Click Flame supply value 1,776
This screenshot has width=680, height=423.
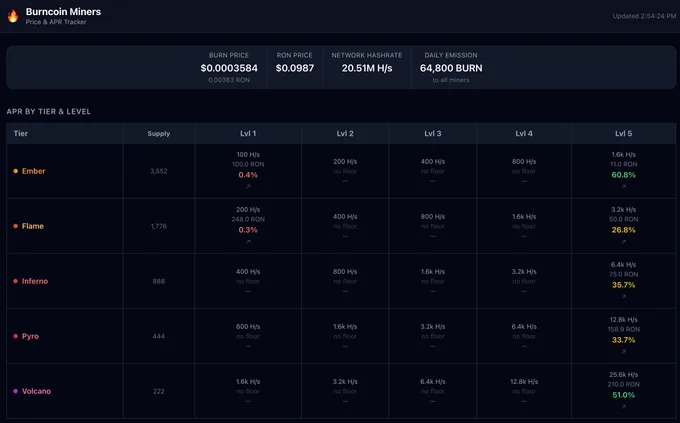pos(159,226)
